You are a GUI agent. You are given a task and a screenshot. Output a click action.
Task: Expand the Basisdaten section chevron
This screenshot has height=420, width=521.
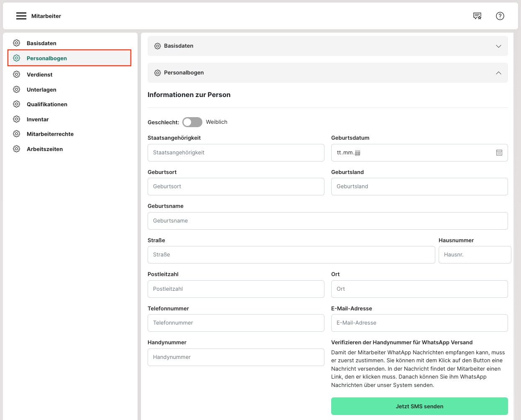click(x=498, y=46)
